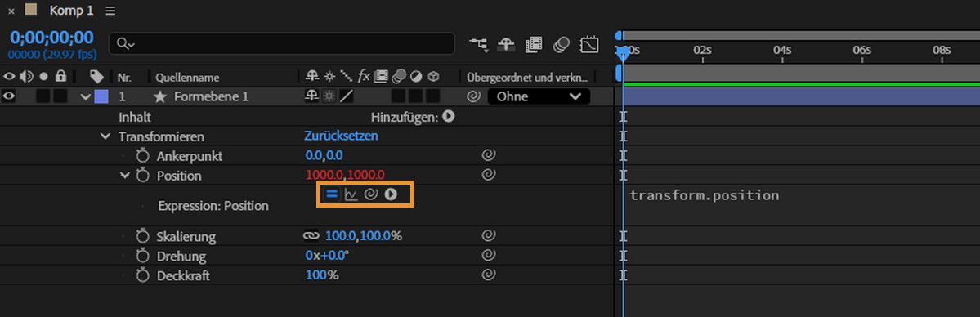This screenshot has height=317, width=980.
Task: Enable motion blur for the composition
Action: pyautogui.click(x=562, y=44)
